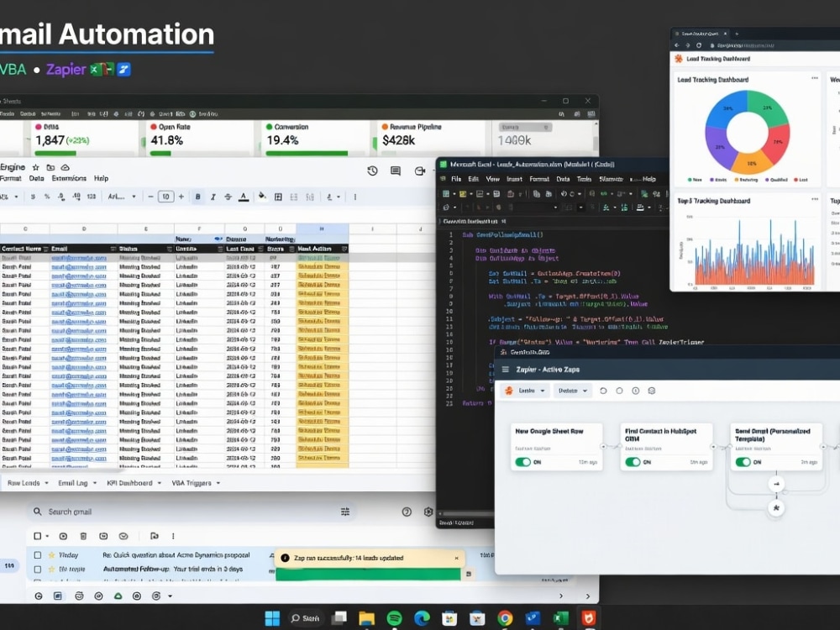Open the Extensions menu in Sheets
This screenshot has height=630, width=840.
click(x=69, y=178)
